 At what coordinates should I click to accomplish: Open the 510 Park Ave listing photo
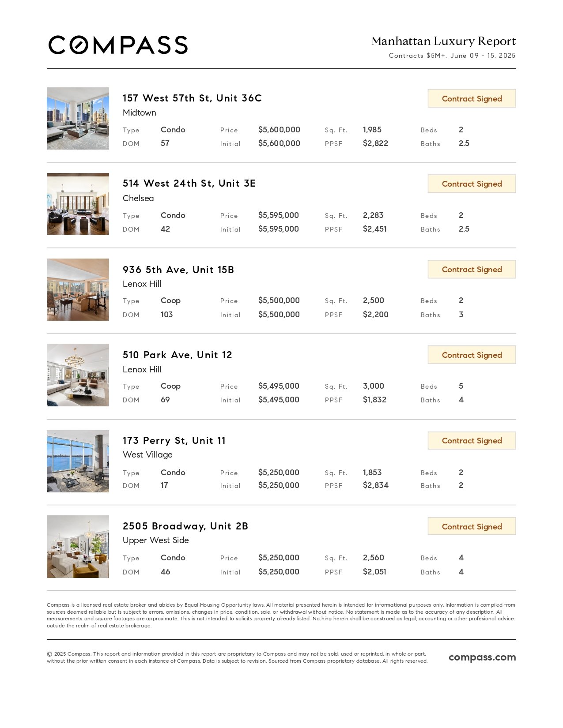pos(78,375)
